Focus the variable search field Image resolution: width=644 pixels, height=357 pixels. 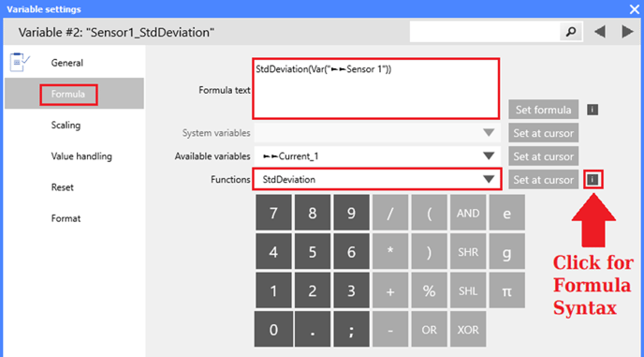click(485, 32)
